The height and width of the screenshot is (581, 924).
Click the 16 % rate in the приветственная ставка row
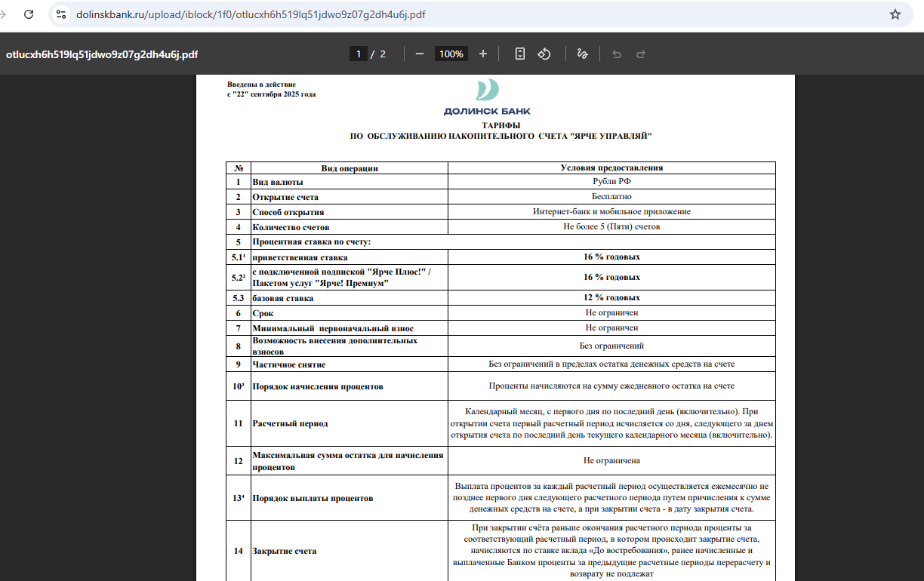coord(611,257)
